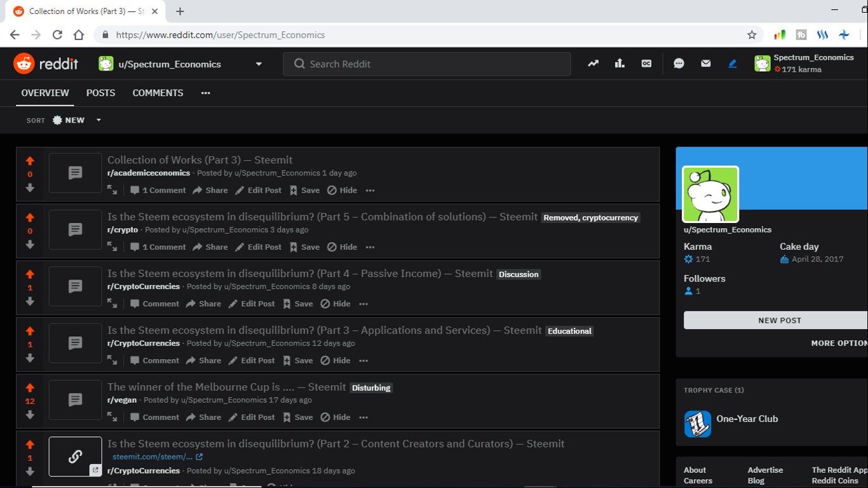Click the Collection of Works text post thumbnail
This screenshot has width=868, height=488.
pyautogui.click(x=75, y=173)
